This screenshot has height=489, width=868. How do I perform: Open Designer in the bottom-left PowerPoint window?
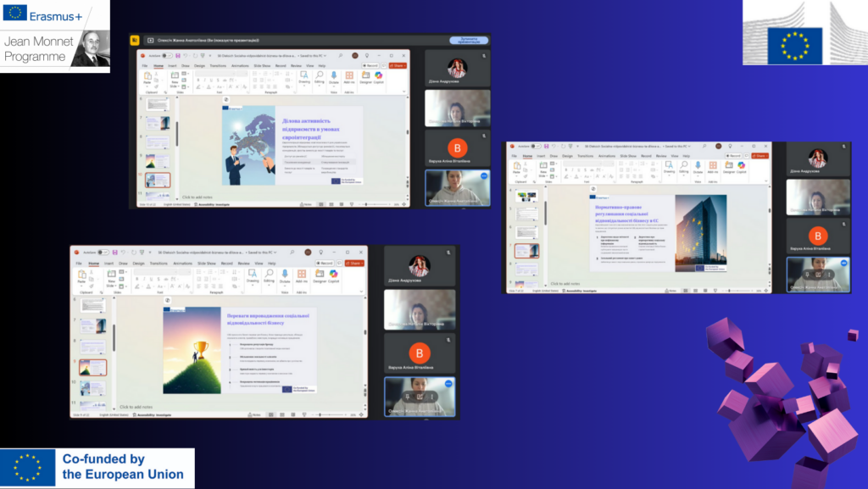click(x=320, y=276)
